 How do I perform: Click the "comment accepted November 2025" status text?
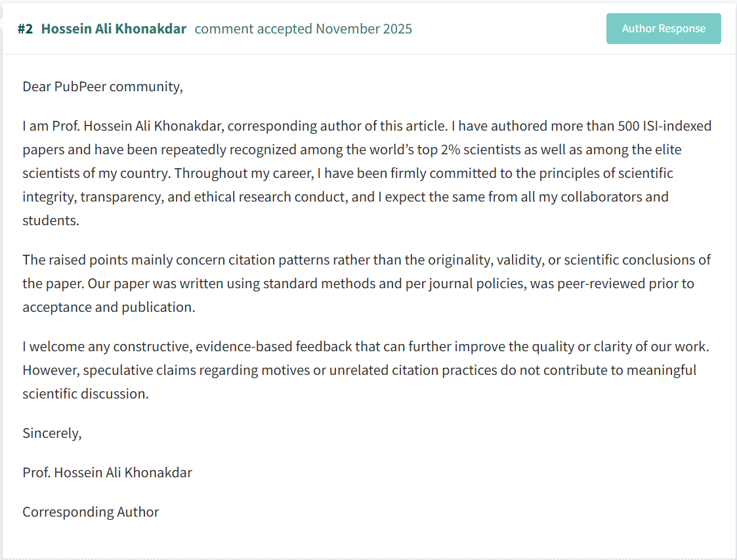point(303,29)
